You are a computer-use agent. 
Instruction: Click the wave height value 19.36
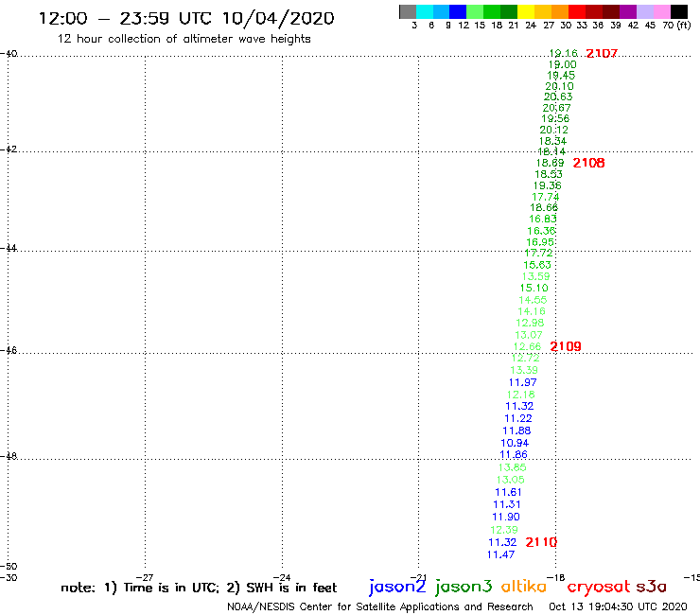pos(548,185)
